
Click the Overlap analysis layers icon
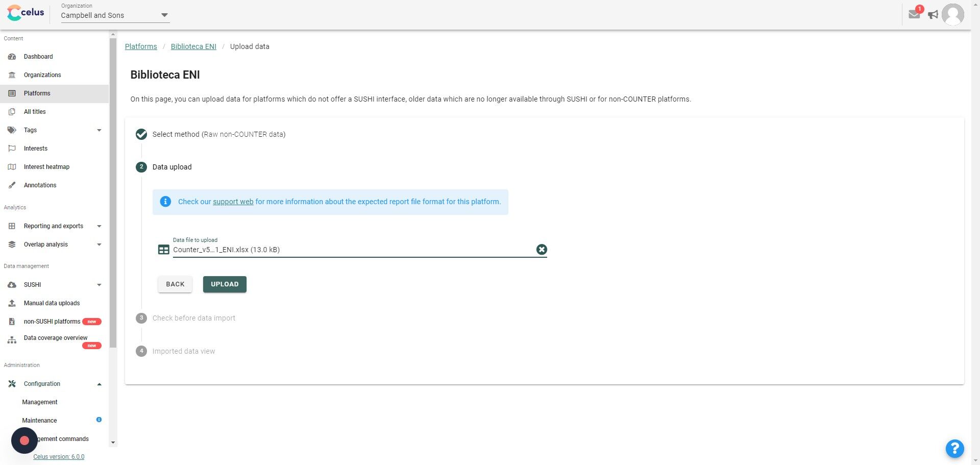[12, 244]
